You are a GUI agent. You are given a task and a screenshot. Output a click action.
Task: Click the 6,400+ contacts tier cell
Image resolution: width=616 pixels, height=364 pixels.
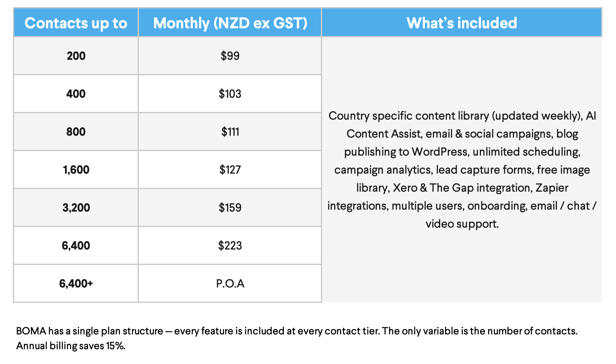pyautogui.click(x=76, y=284)
